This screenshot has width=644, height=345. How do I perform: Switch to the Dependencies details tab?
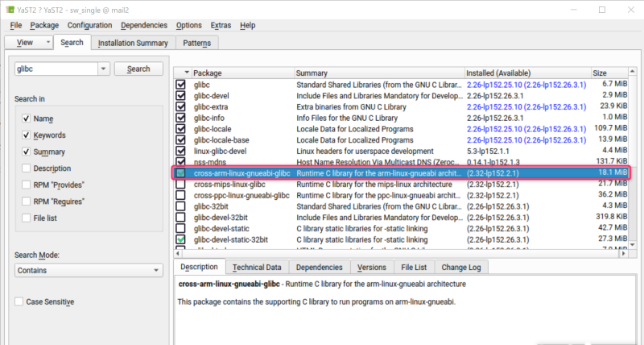click(319, 268)
